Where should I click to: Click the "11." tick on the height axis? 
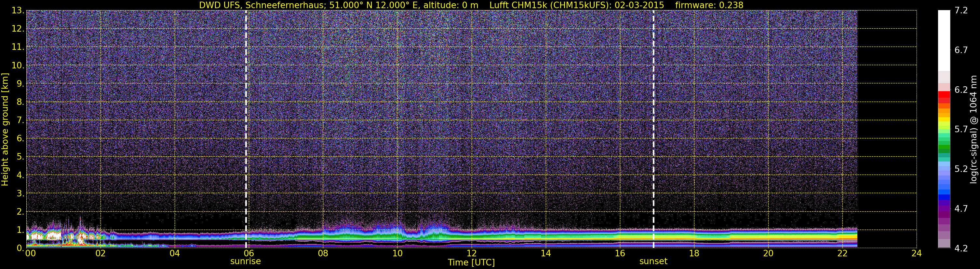(18, 47)
